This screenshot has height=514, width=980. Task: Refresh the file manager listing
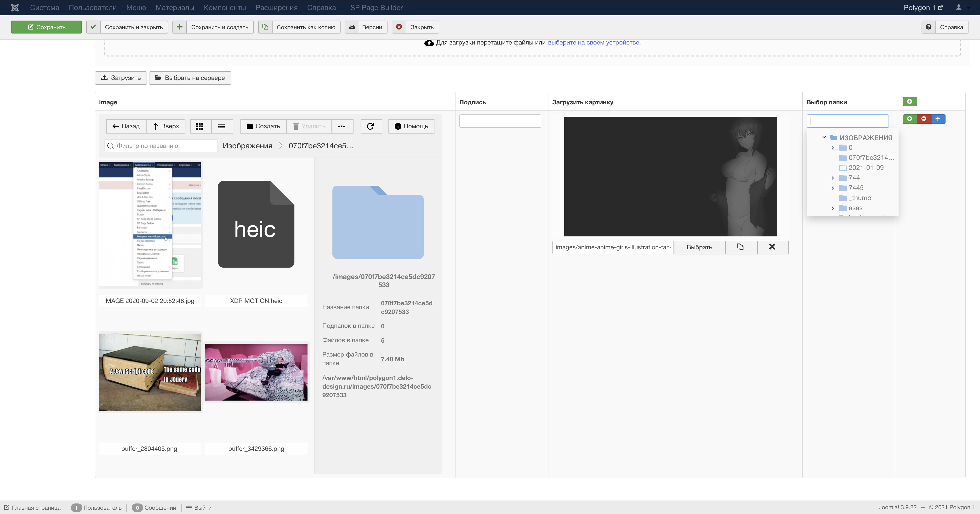click(370, 126)
